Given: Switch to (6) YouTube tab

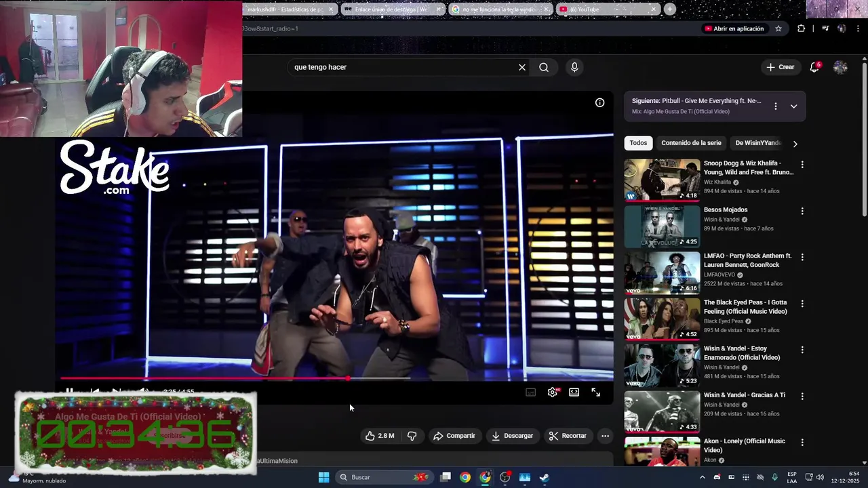Looking at the screenshot, I should [x=608, y=9].
